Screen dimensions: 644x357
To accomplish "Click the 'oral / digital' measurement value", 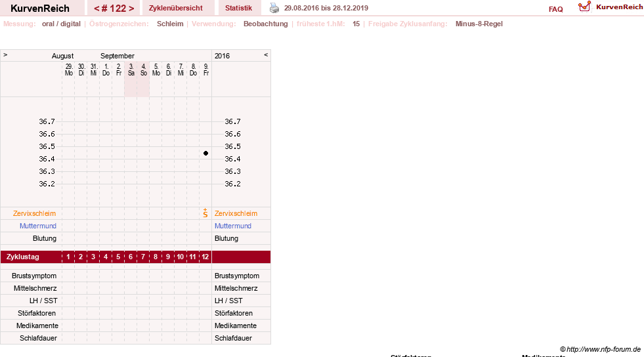I will coord(61,24).
